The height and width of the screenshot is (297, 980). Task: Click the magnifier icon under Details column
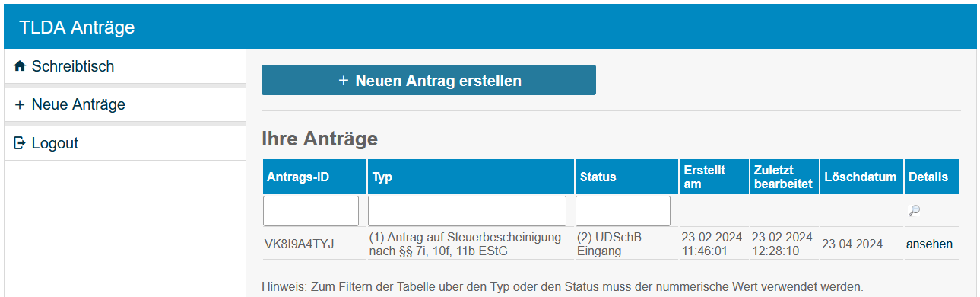coord(914,211)
